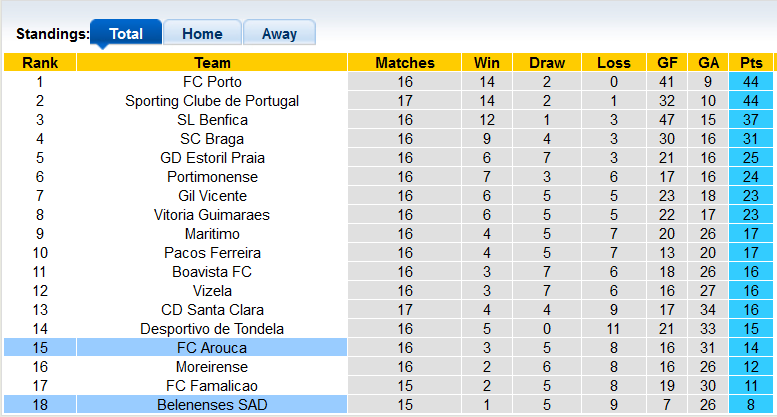This screenshot has height=417, width=777.
Task: Open Desportivo de Tondela team link
Action: 212,329
